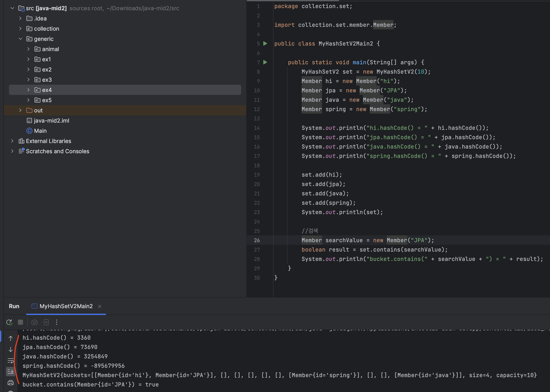
Task: Click the MyHashSetV2Main2 class name
Action: point(346,44)
